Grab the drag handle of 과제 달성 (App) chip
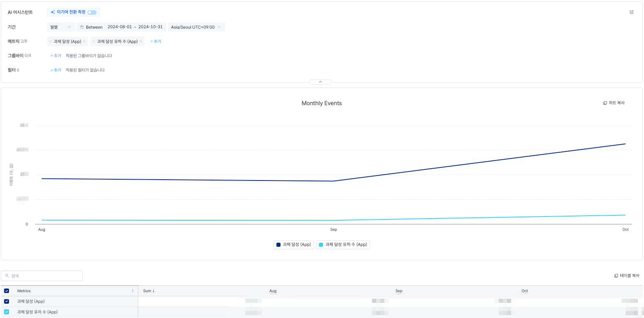The width and height of the screenshot is (644, 318). click(51, 41)
